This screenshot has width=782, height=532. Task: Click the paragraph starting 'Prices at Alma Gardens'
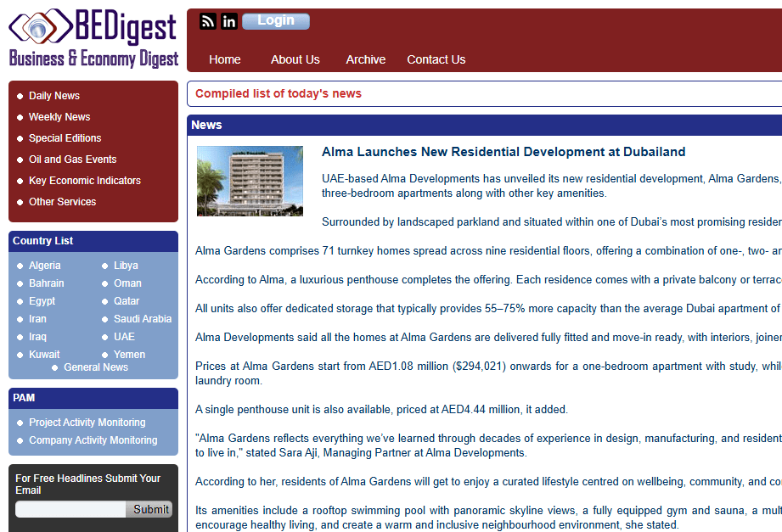pyautogui.click(x=489, y=373)
